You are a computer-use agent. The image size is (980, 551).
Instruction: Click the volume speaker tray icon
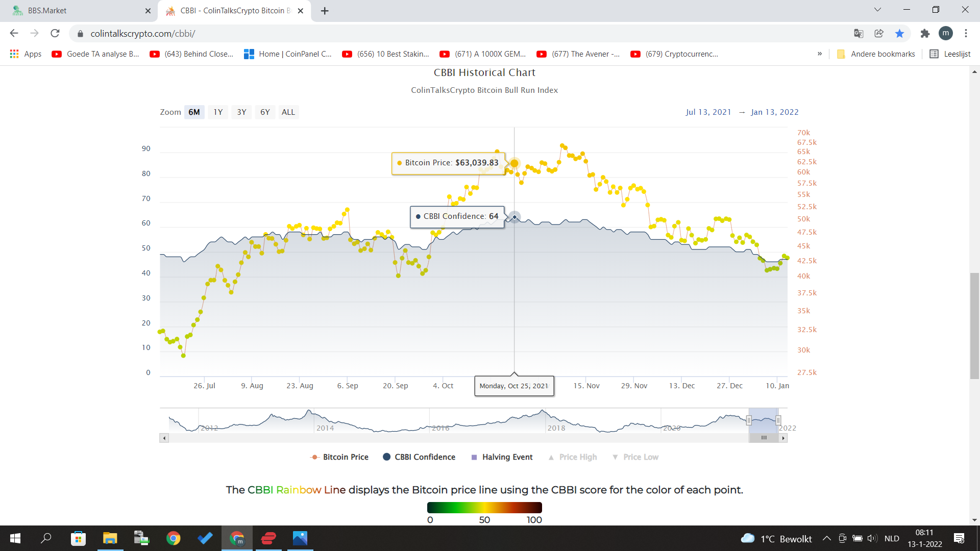pyautogui.click(x=872, y=538)
